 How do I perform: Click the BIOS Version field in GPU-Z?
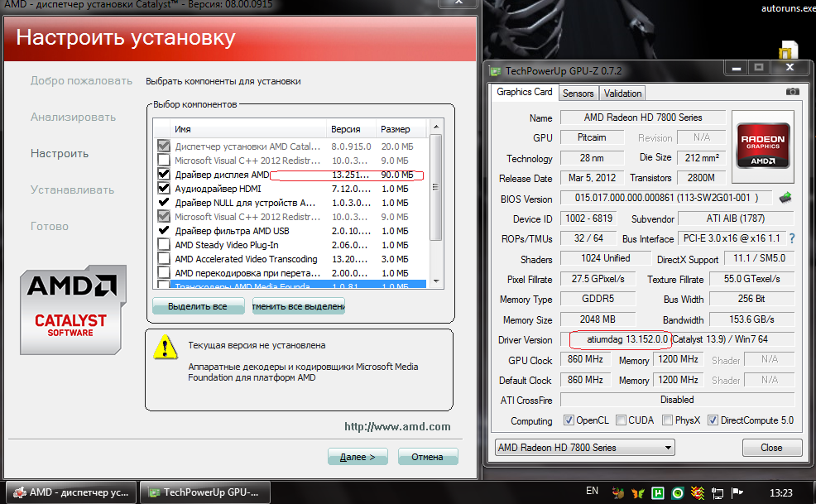click(667, 198)
